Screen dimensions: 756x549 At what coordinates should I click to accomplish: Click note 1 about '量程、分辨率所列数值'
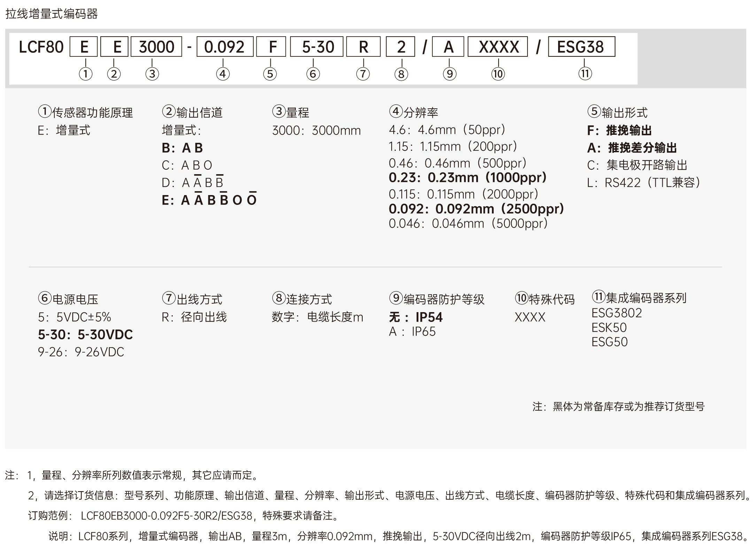143,475
